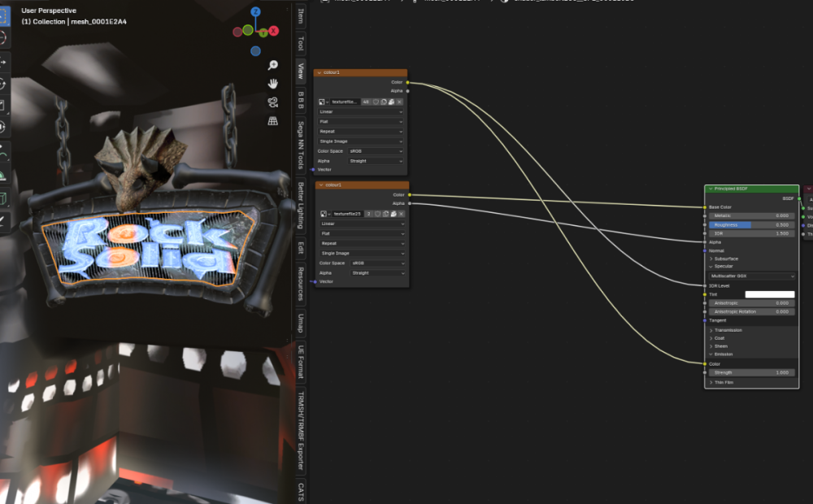This screenshot has height=504, width=813.
Task: Open the Item sidebar tab
Action: pos(300,16)
